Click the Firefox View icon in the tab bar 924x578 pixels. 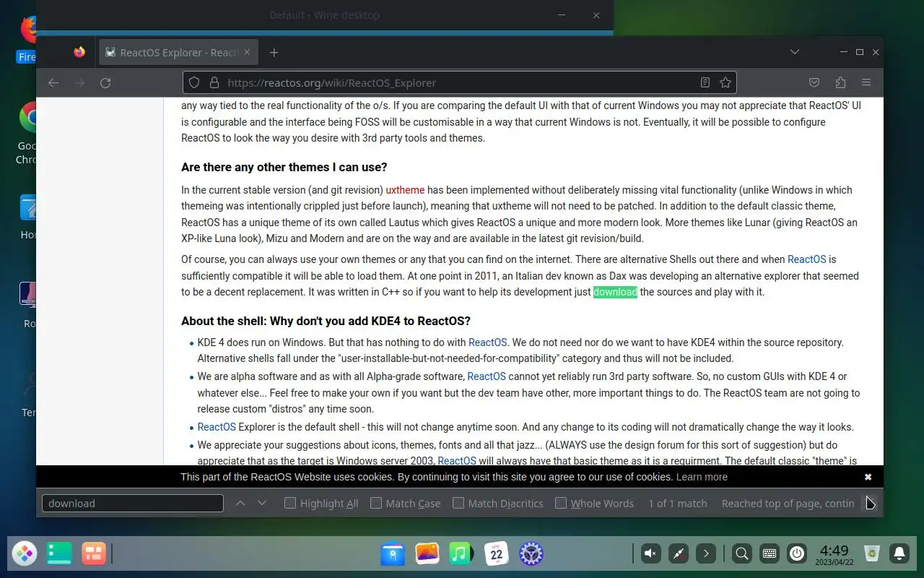[79, 52]
